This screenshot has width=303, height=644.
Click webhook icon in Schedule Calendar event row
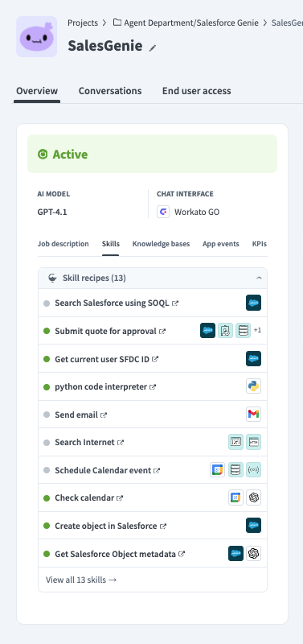[x=253, y=469]
